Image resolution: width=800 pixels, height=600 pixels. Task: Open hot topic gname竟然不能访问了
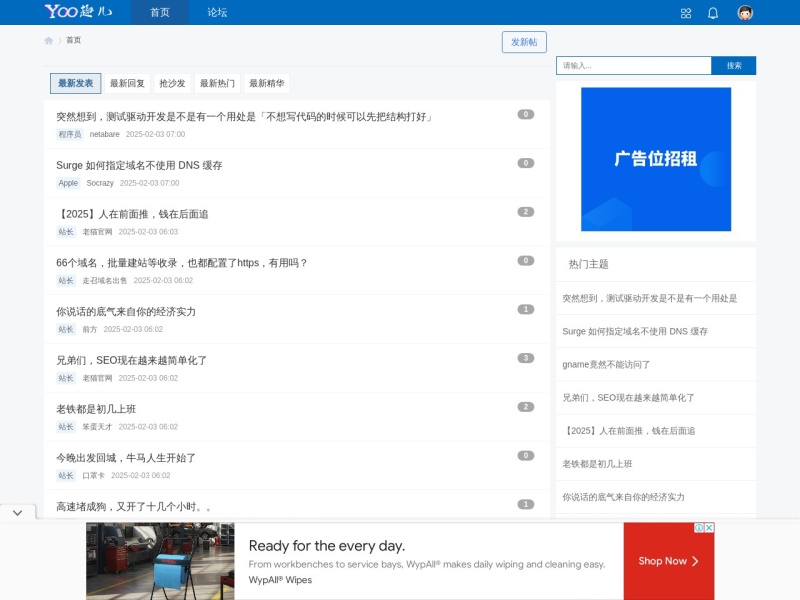pos(606,364)
